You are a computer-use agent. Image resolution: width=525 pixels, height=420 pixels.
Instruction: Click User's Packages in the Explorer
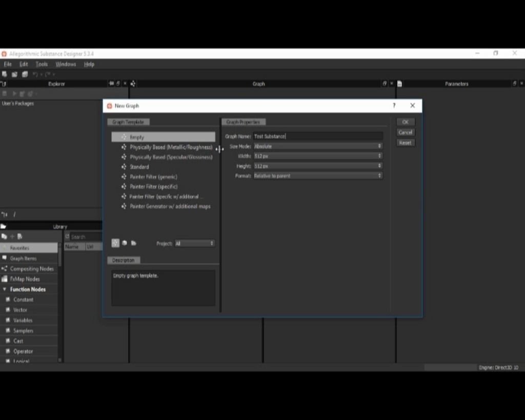pos(18,104)
